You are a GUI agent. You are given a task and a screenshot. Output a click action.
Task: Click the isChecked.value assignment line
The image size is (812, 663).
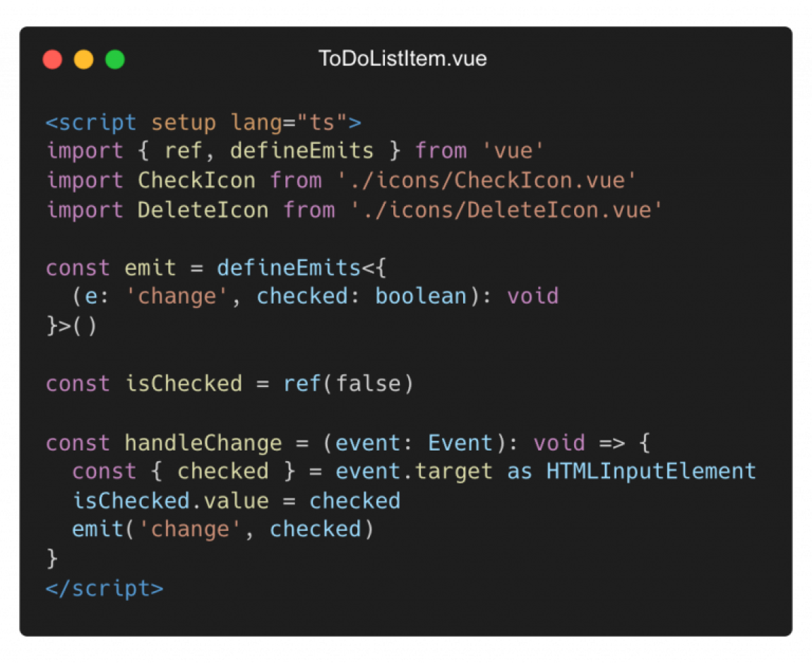tap(236, 501)
